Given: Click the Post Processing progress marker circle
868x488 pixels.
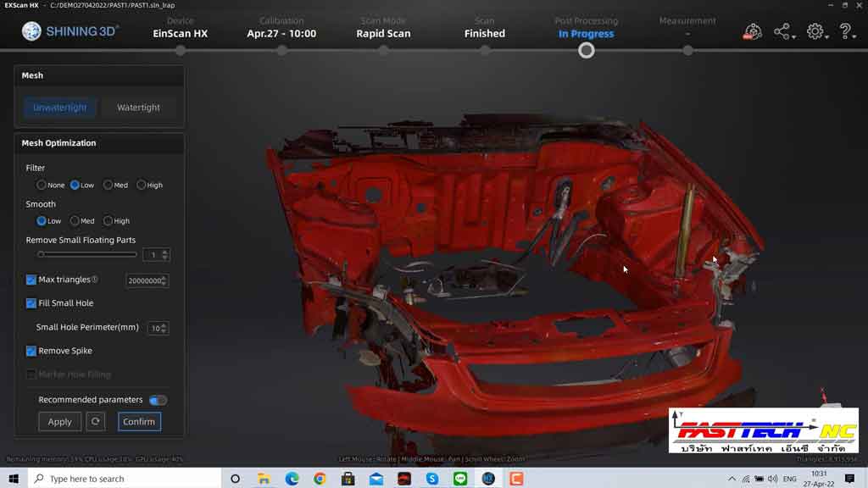Looking at the screenshot, I should click(x=587, y=51).
